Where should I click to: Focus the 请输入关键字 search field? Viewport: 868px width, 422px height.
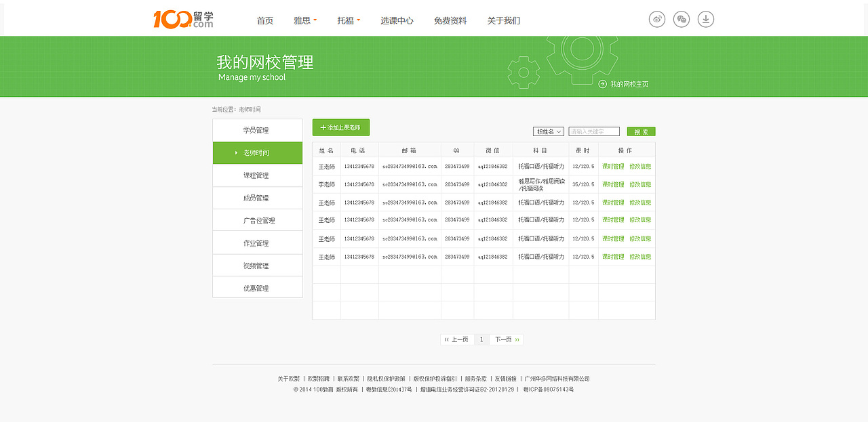(594, 131)
